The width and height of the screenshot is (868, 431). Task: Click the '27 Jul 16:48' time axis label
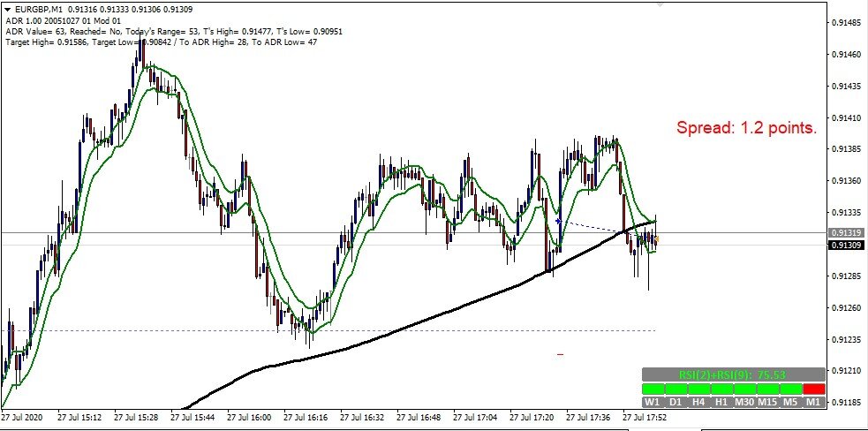pos(418,417)
